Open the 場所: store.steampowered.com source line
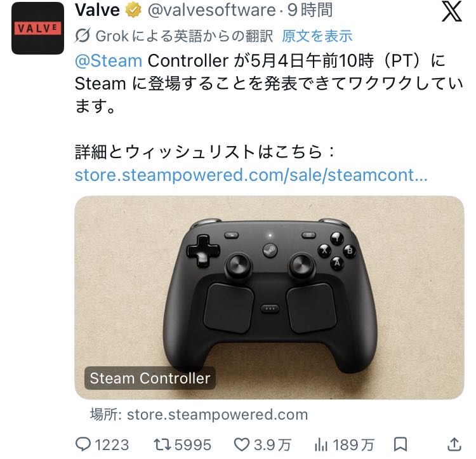This screenshot has width=476, height=459. (x=199, y=415)
